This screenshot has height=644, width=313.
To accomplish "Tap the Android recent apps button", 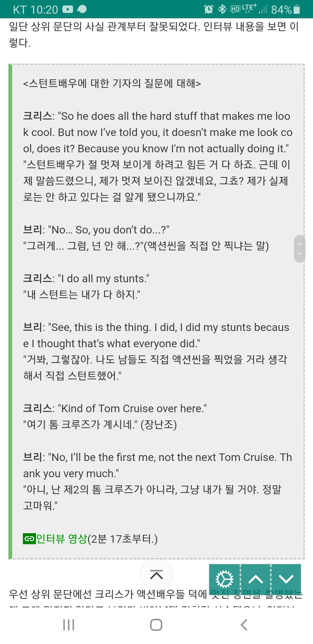I will click(69, 625).
